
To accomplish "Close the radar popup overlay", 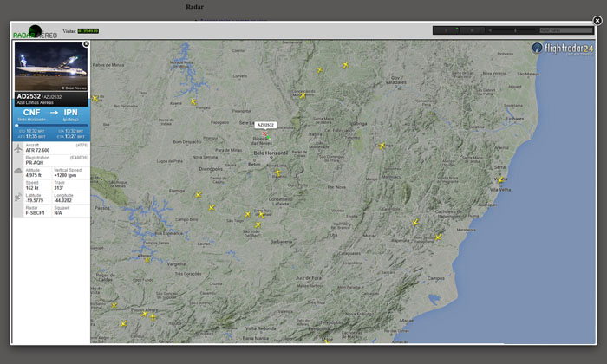I will 597,20.
